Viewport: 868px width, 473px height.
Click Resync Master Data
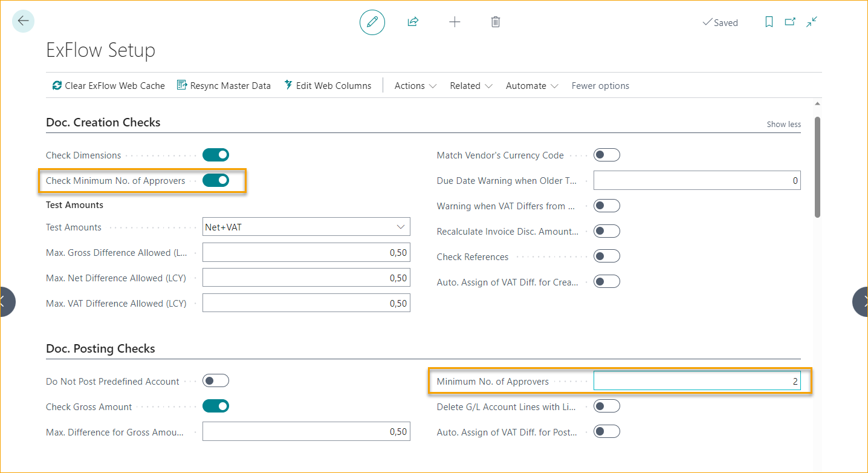[x=224, y=86]
